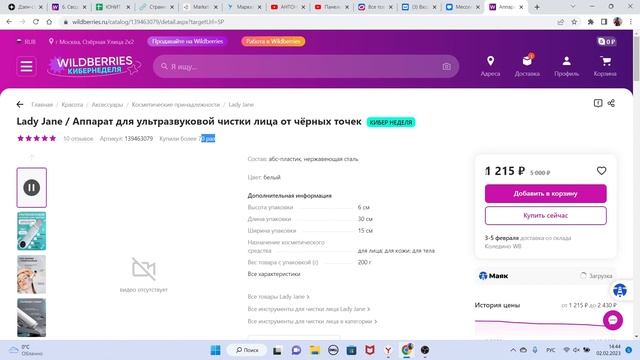Image resolution: width=640 pixels, height=360 pixels.
Task: Click the КИБЕР НЕДЕЛЯ badge
Action: (391, 122)
